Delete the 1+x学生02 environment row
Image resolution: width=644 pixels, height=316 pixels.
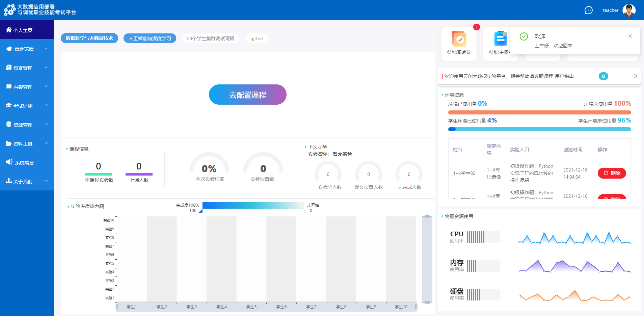tap(612, 173)
